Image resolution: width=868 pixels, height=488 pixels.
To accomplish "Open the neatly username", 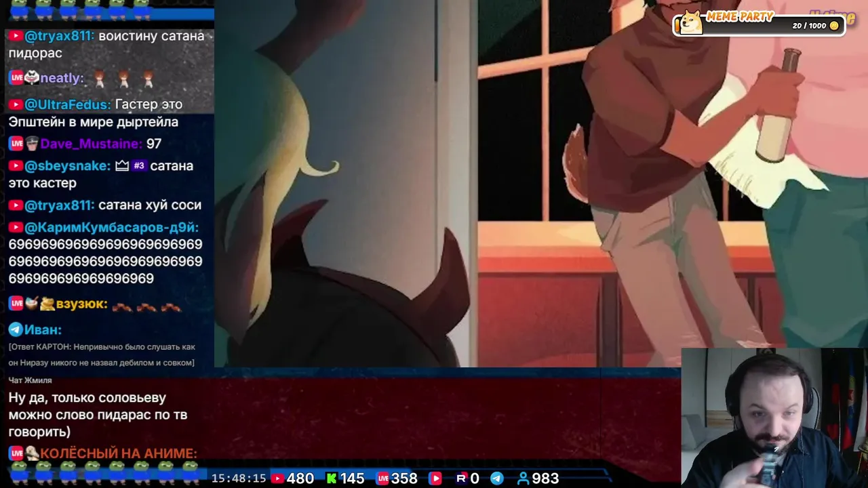I will 62,78.
